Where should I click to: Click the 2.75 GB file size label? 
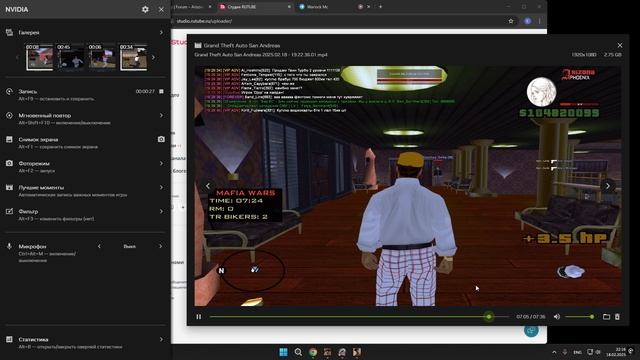pos(613,55)
